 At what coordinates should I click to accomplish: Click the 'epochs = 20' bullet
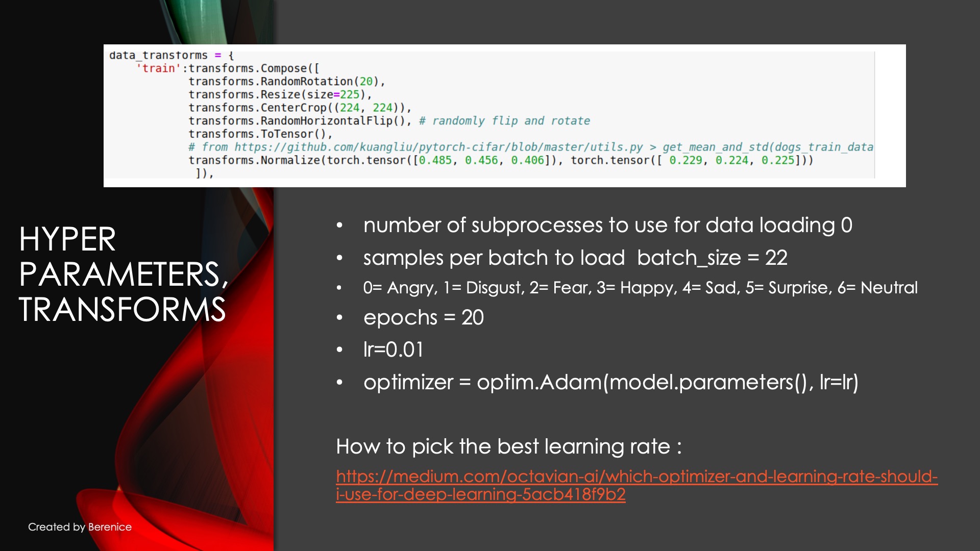point(423,318)
